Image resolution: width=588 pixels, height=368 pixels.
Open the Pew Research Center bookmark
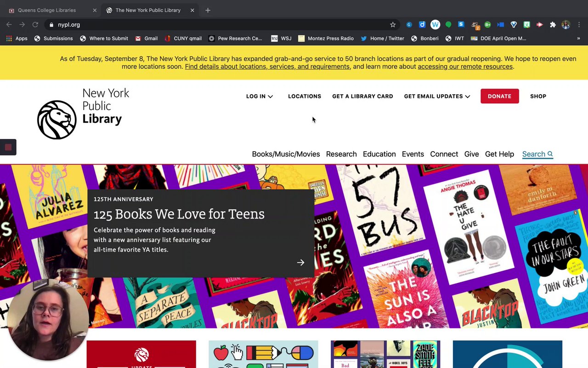(235, 39)
